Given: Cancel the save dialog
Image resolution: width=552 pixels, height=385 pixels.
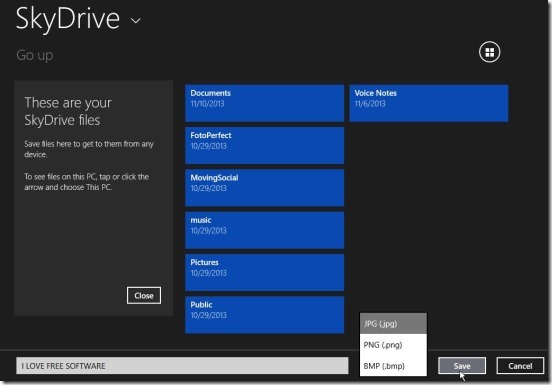Looking at the screenshot, I should [520, 366].
